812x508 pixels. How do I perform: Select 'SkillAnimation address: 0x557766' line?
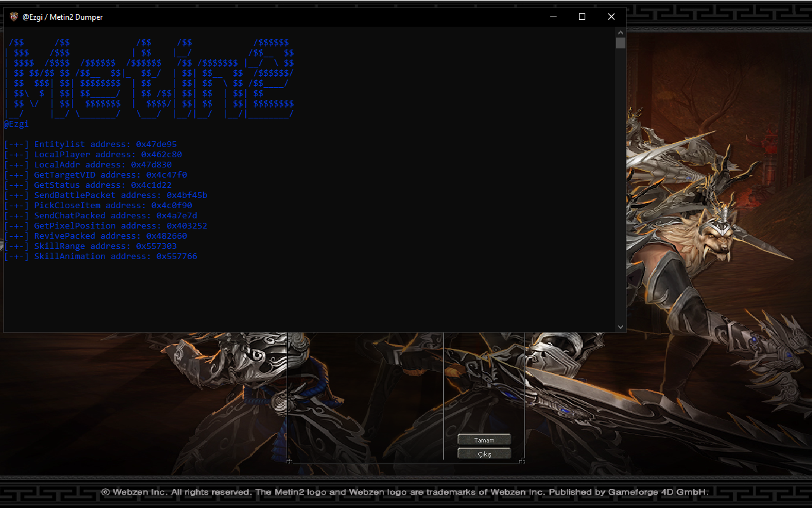click(x=101, y=257)
